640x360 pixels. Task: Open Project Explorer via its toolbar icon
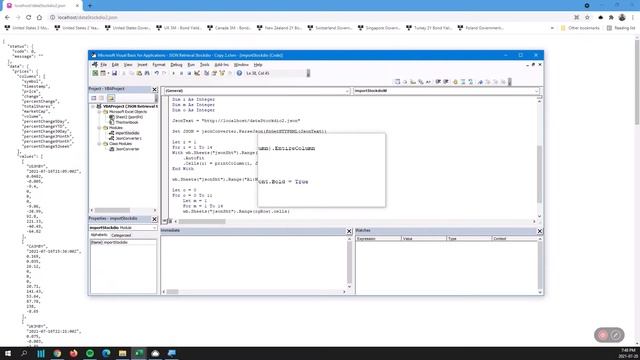tap(207, 73)
